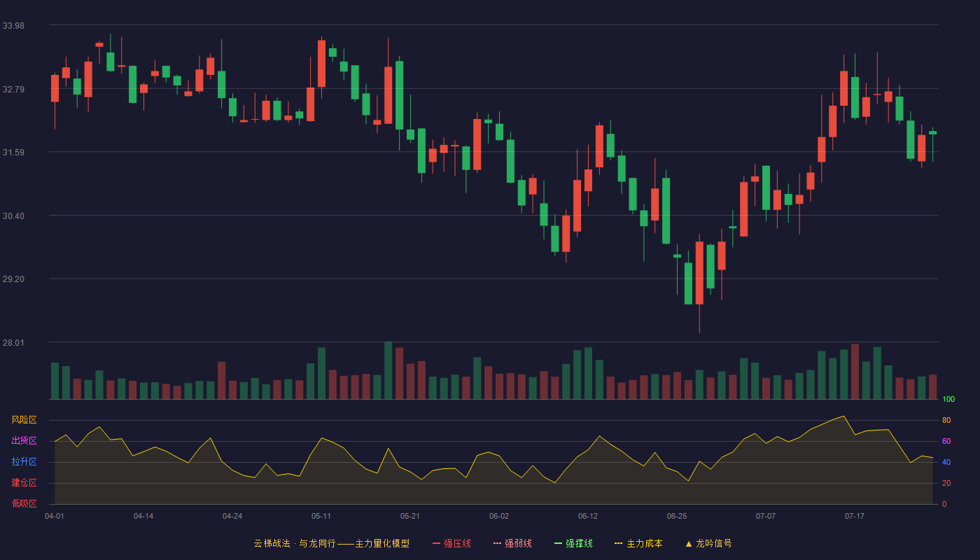This screenshot has width=980, height=560.
Task: Toggle the 强撑线 legend series
Action: 573,543
